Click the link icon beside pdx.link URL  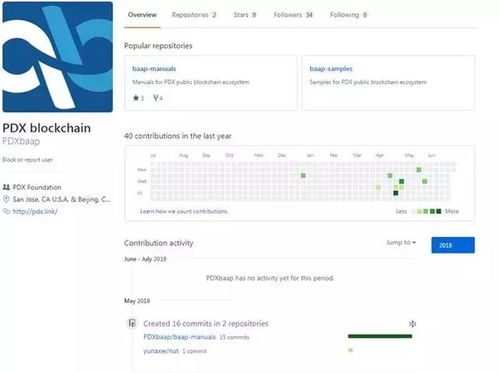(6, 211)
